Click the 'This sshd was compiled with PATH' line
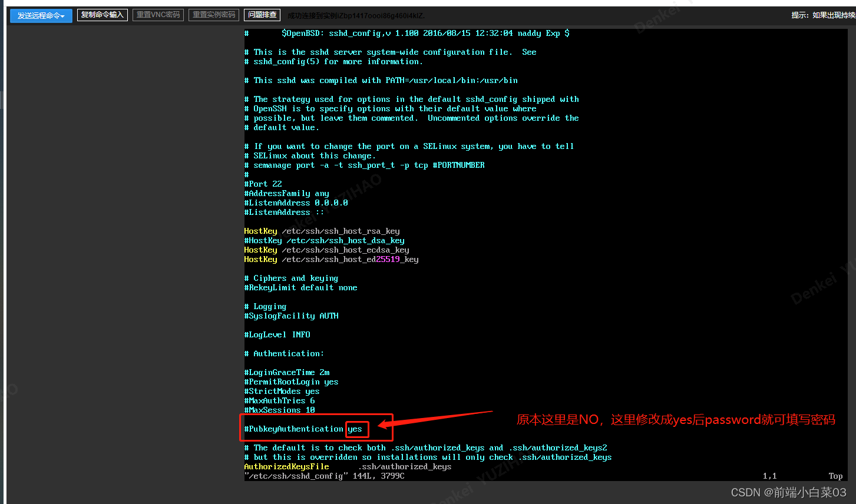The image size is (856, 504). click(381, 80)
